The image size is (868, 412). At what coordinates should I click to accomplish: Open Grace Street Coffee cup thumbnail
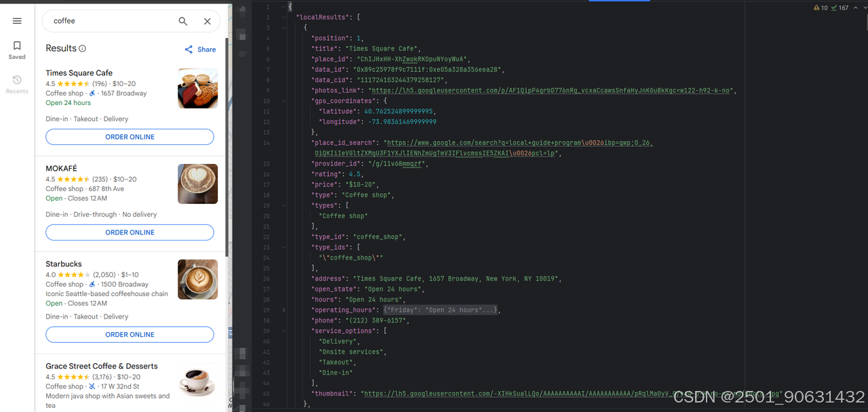(198, 382)
